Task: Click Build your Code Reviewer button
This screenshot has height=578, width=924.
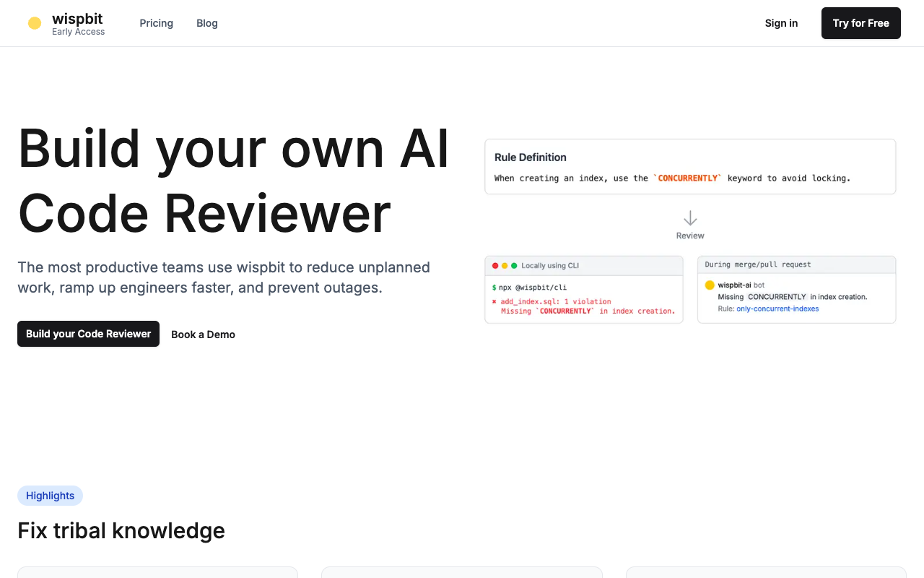Action: 88,334
